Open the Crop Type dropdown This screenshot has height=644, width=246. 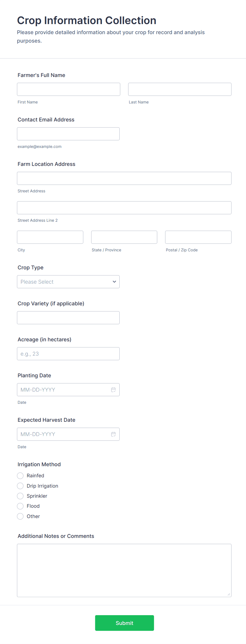click(x=68, y=282)
